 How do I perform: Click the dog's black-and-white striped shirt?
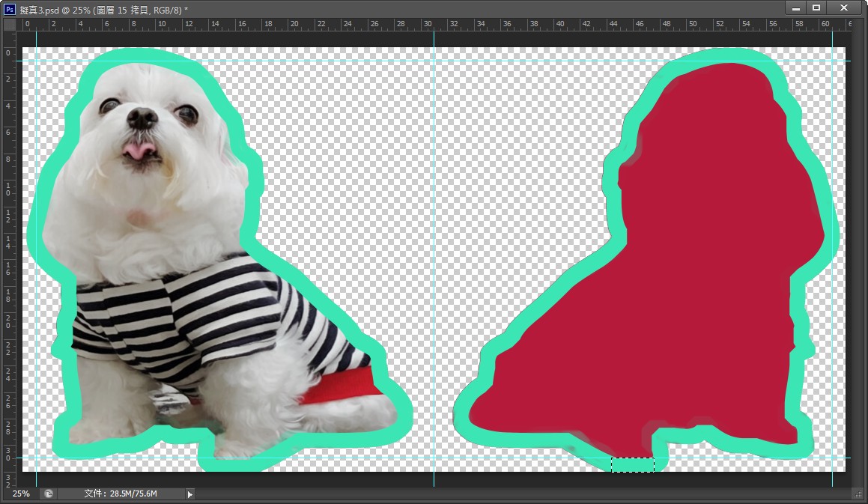coord(210,315)
